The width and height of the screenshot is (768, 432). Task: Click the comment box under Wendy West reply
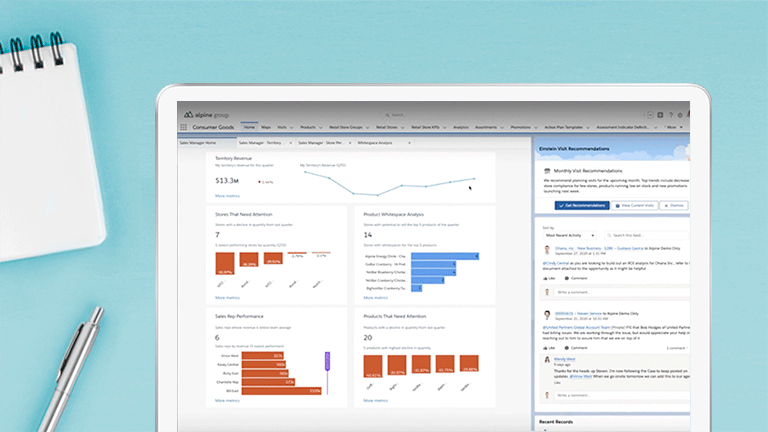point(622,395)
